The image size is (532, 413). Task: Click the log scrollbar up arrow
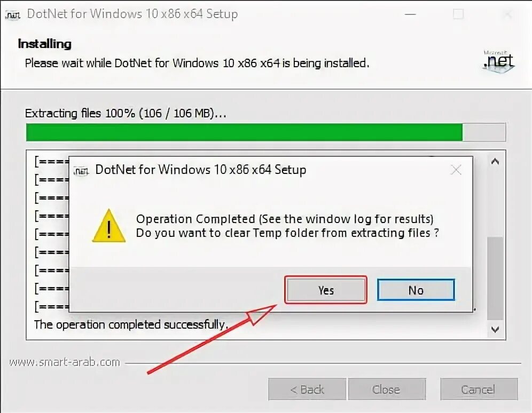[x=495, y=162]
